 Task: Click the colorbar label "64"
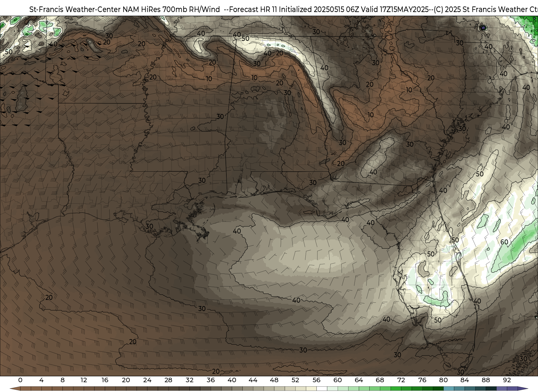[x=359, y=380]
